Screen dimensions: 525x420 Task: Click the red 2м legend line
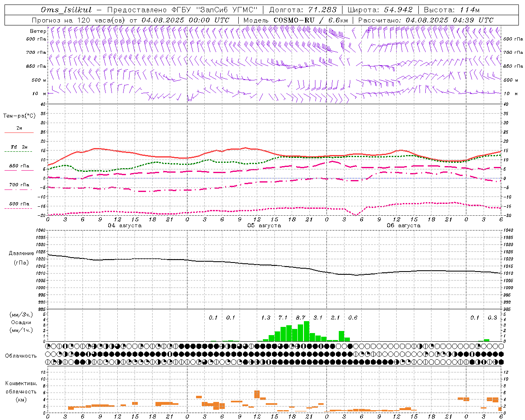point(19,133)
